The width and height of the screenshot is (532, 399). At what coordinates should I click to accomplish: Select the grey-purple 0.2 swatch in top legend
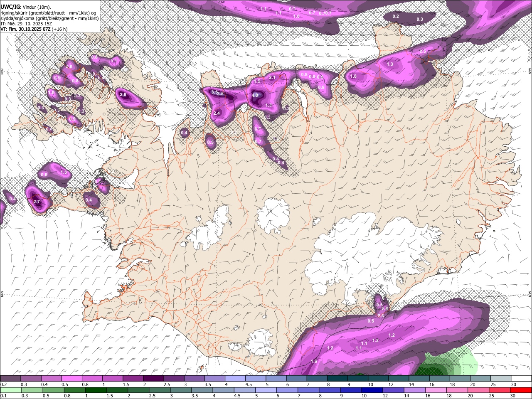[x=10, y=379]
